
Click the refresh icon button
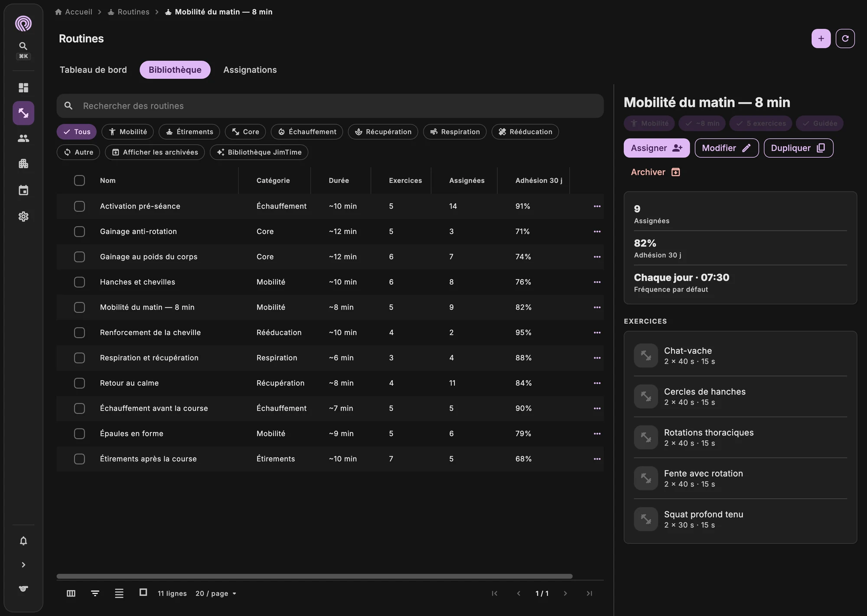tap(845, 39)
